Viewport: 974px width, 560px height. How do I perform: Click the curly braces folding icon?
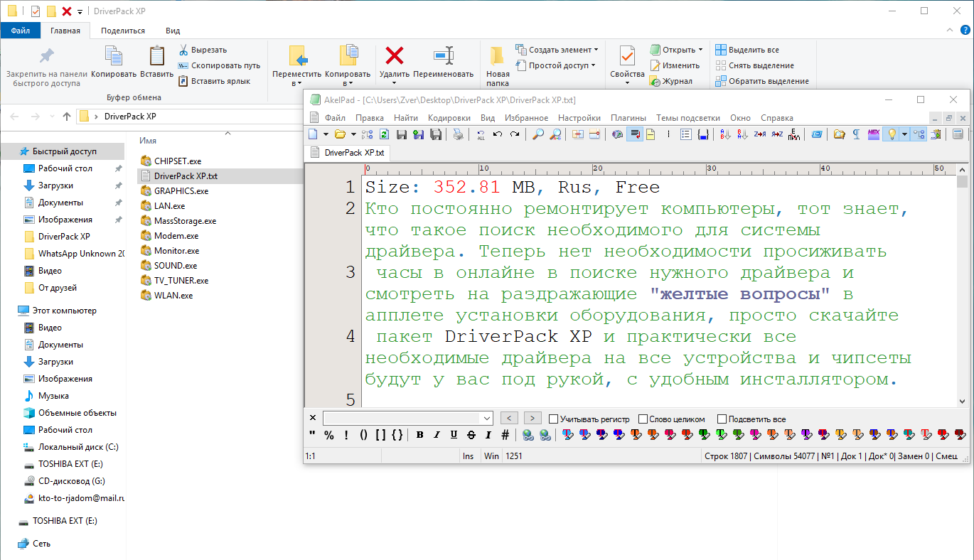[x=703, y=134]
